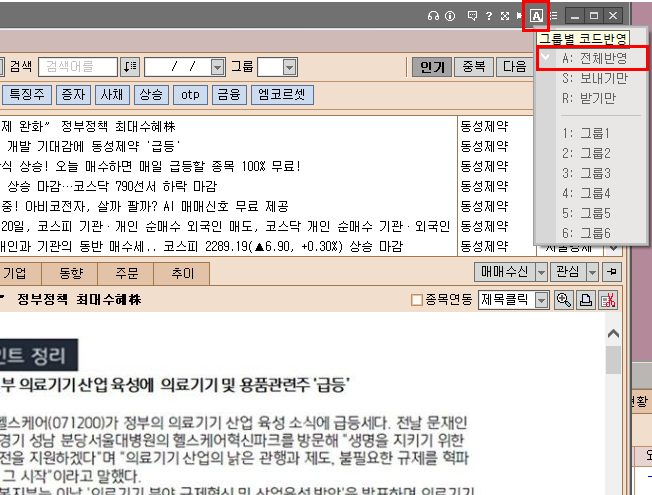Image resolution: width=652 pixels, height=495 pixels.
Task: Minimize the news window
Action: (x=575, y=16)
